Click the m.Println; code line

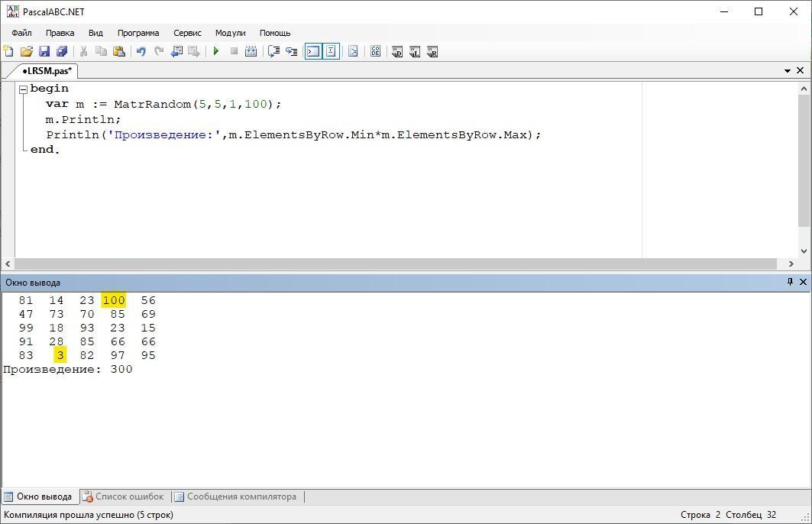[82, 119]
